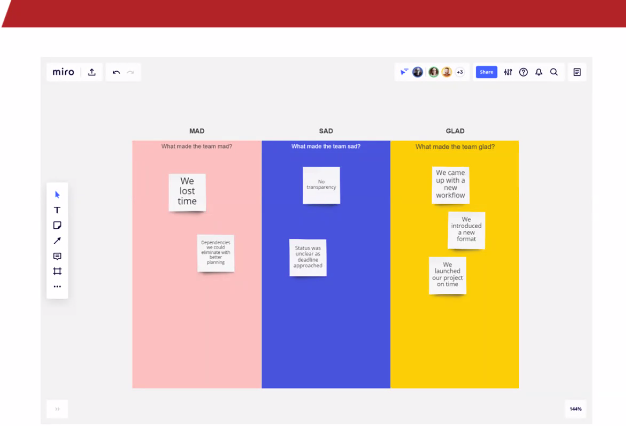The height and width of the screenshot is (426, 626).
Task: Expand the bottom-left collapsed panel chevrons
Action: 57,408
